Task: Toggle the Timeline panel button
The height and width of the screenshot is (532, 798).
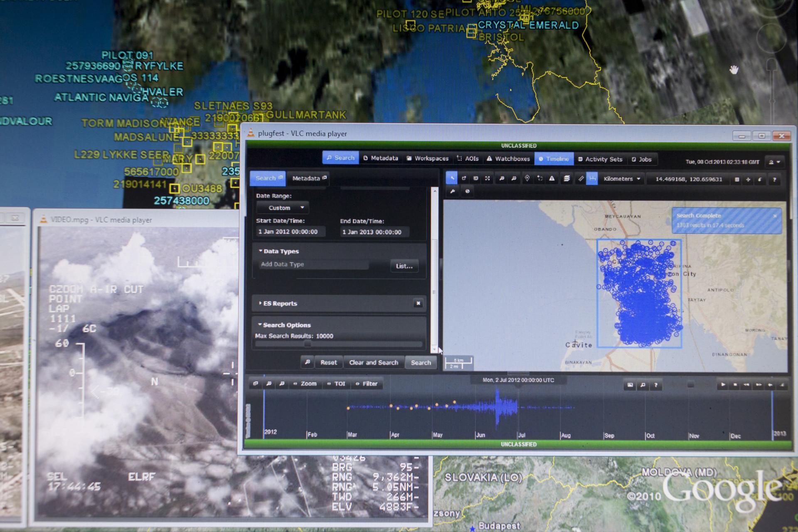Action: click(553, 159)
